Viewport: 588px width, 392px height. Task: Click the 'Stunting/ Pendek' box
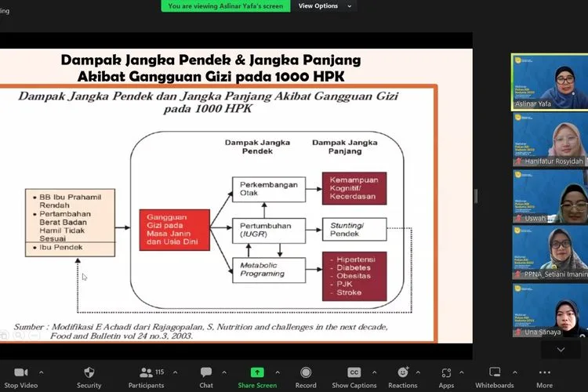click(354, 229)
